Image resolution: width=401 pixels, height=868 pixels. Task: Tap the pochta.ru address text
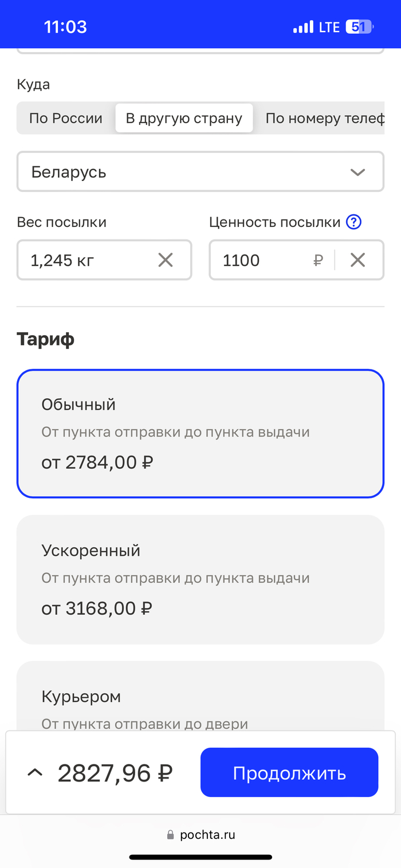(207, 835)
